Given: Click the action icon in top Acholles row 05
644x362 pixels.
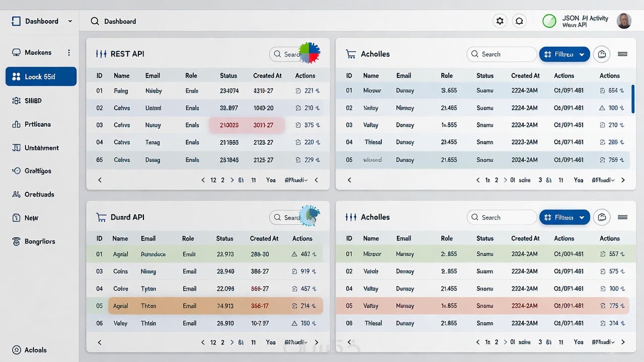Looking at the screenshot, I should coord(602,160).
